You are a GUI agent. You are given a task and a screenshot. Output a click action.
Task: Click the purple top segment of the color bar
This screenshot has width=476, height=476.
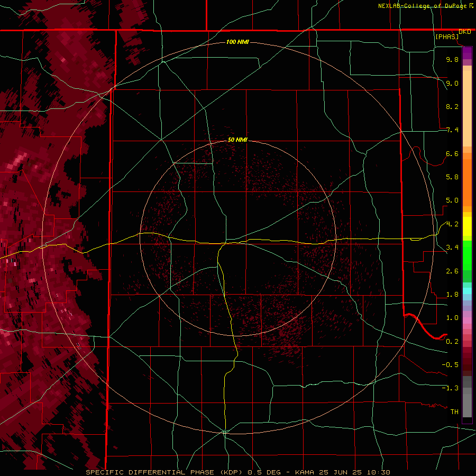467,53
